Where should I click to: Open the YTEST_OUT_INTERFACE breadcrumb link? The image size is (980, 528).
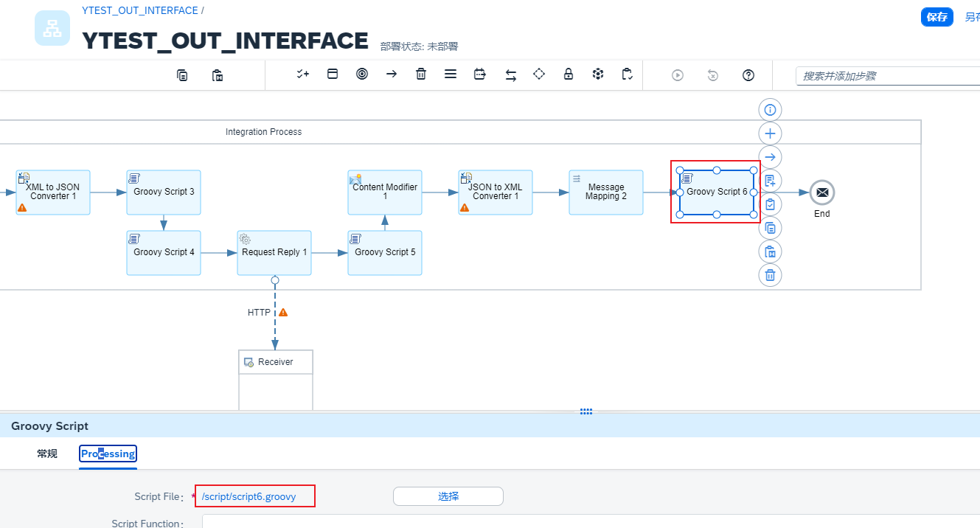click(140, 10)
